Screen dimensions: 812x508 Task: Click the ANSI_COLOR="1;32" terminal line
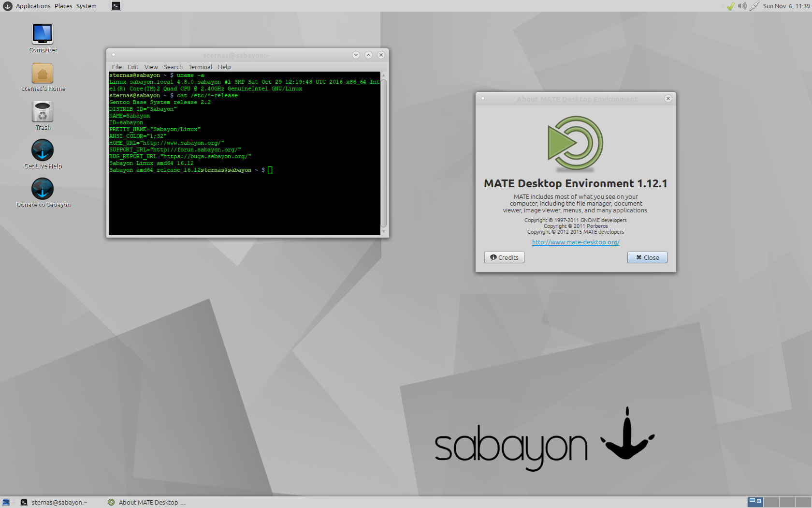138,136
